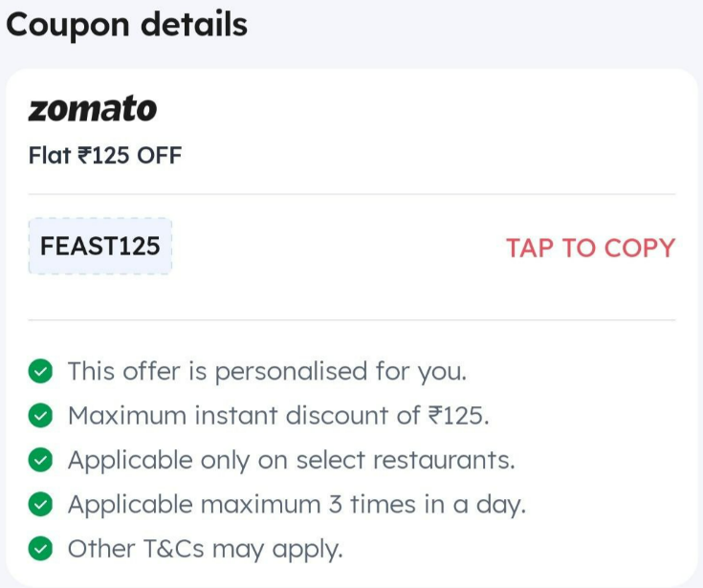Click 'This offer is personalised for you' text
Viewport: 703px width, 588px height.
(267, 372)
